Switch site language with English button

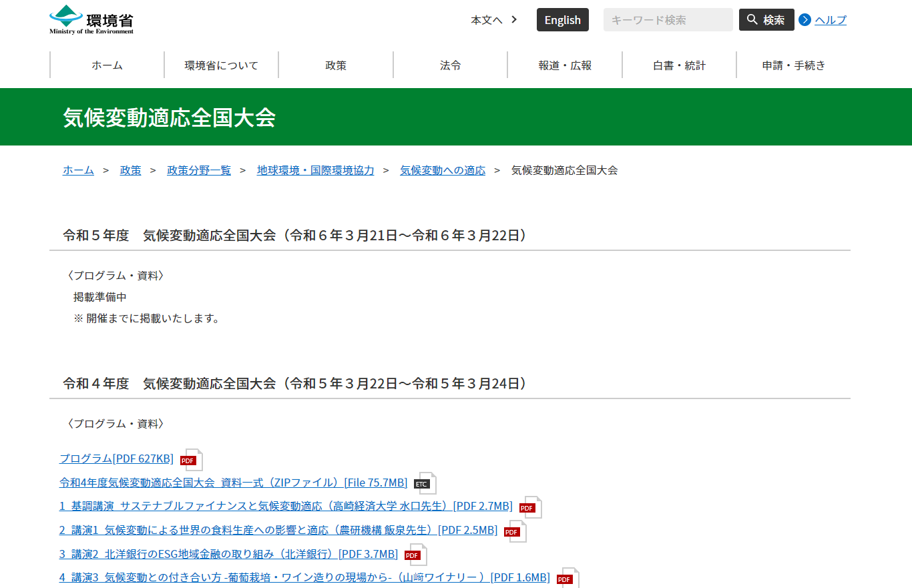(x=562, y=20)
